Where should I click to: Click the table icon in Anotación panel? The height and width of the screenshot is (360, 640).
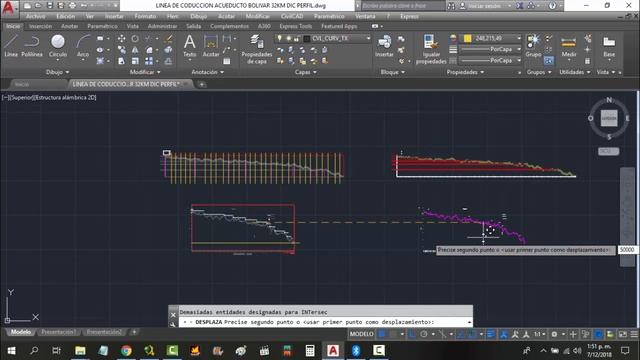tap(227, 61)
